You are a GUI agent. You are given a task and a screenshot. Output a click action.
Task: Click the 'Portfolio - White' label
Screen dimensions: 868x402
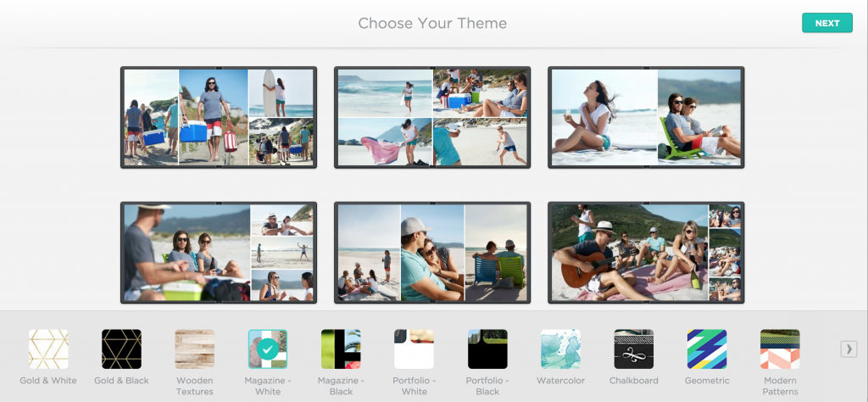tap(414, 386)
